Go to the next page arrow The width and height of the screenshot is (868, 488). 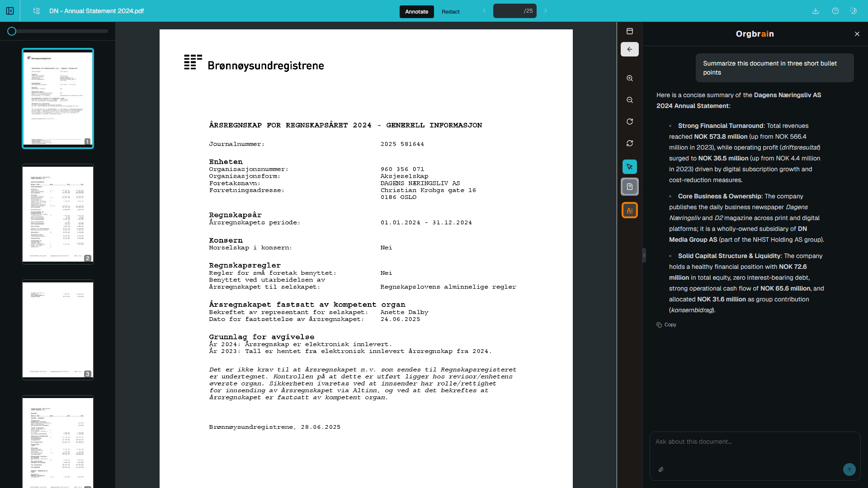tap(546, 11)
